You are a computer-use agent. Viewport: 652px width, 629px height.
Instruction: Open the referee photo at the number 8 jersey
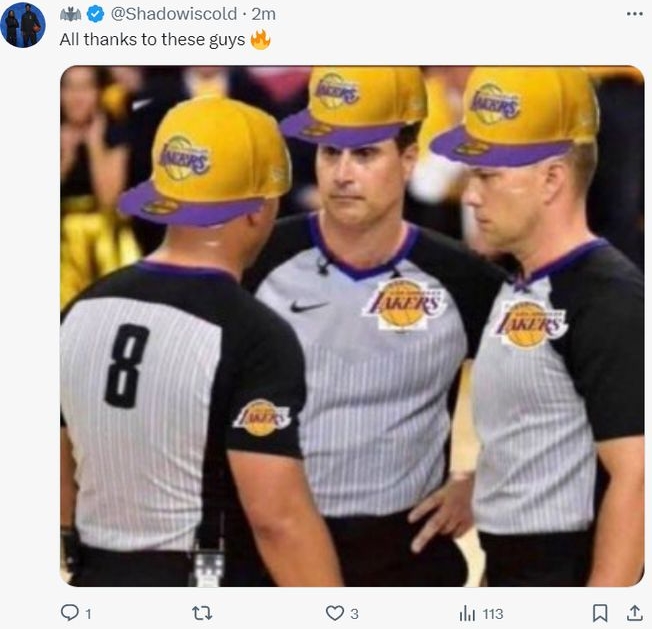[127, 366]
